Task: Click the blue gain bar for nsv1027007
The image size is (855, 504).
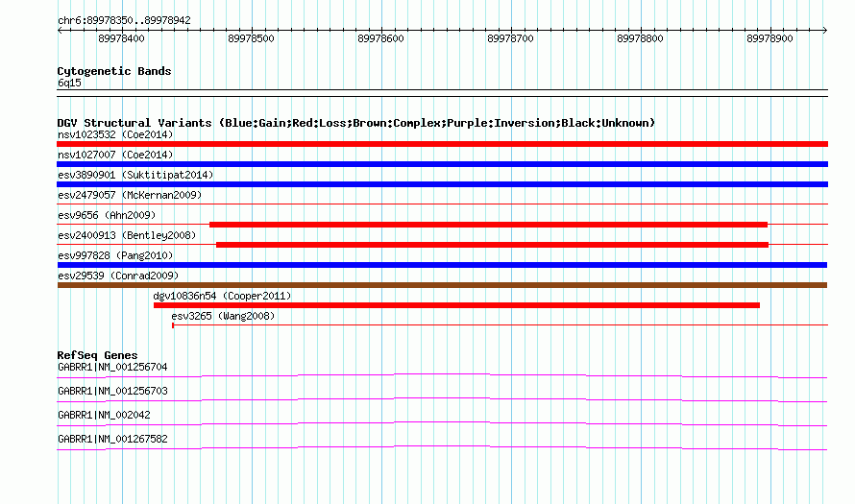Action: 442,164
